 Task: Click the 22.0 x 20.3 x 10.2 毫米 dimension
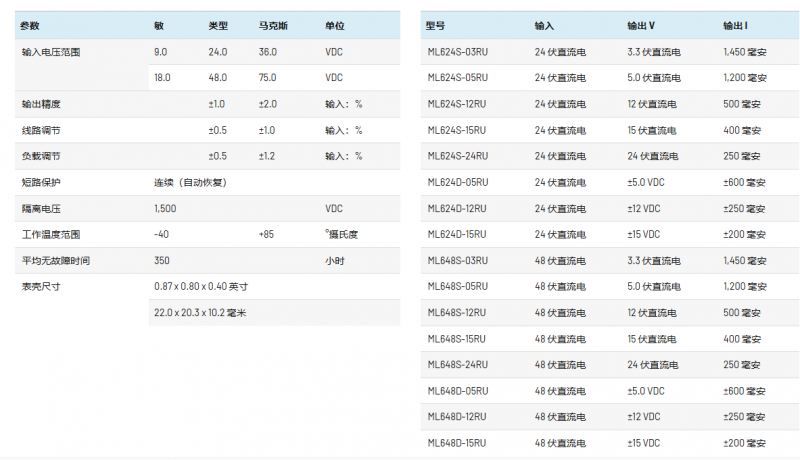pyautogui.click(x=200, y=313)
